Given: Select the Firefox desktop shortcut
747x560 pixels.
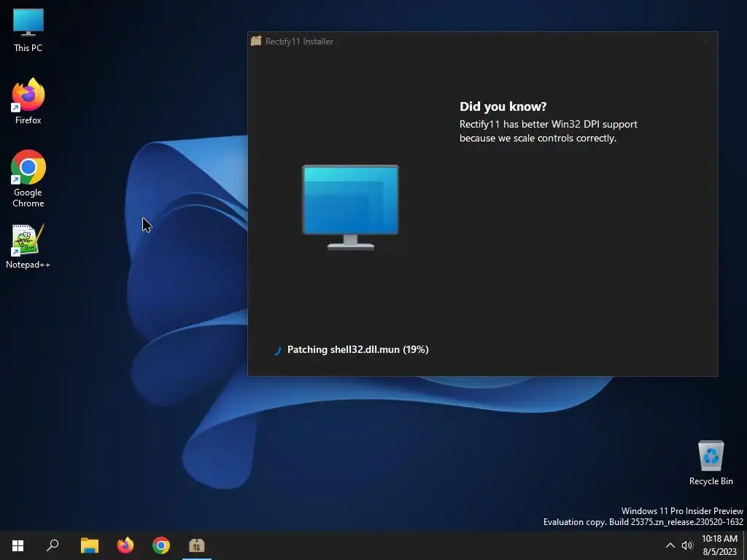Looking at the screenshot, I should (28, 101).
